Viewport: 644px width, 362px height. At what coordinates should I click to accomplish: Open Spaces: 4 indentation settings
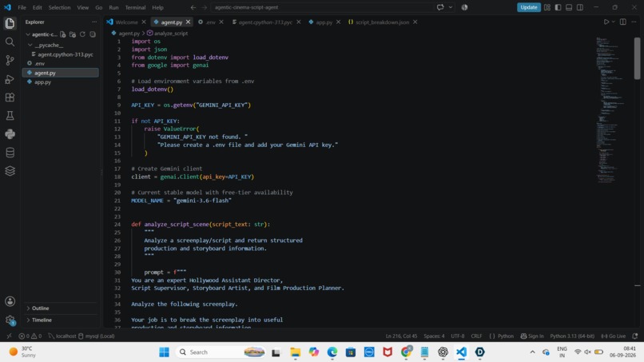tap(434, 336)
